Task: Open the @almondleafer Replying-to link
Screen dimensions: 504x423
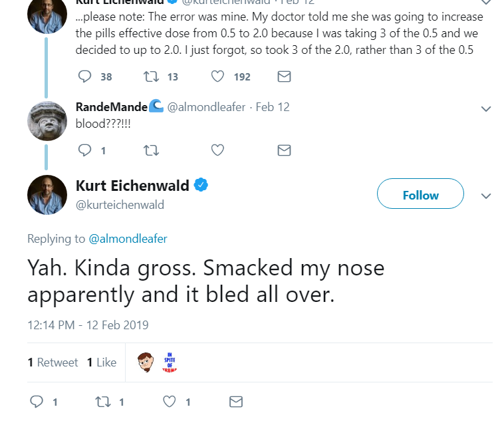Action: 128,239
